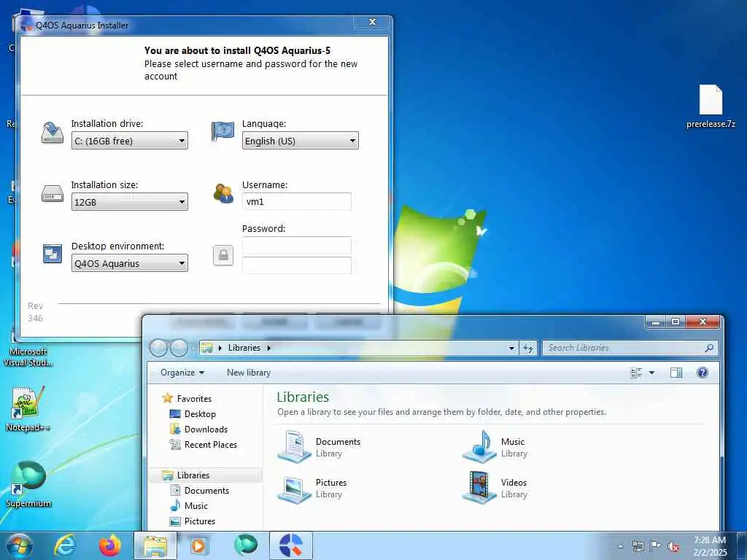The image size is (747, 560).
Task: Select Music in navigation pane tree
Action: (196, 506)
